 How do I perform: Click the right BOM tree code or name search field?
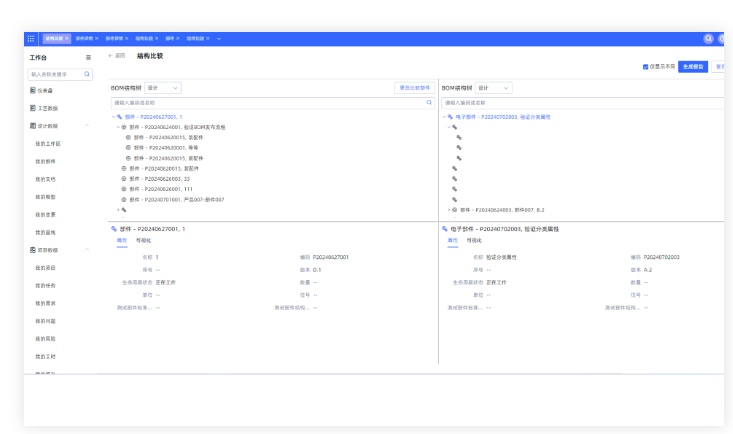(x=582, y=102)
